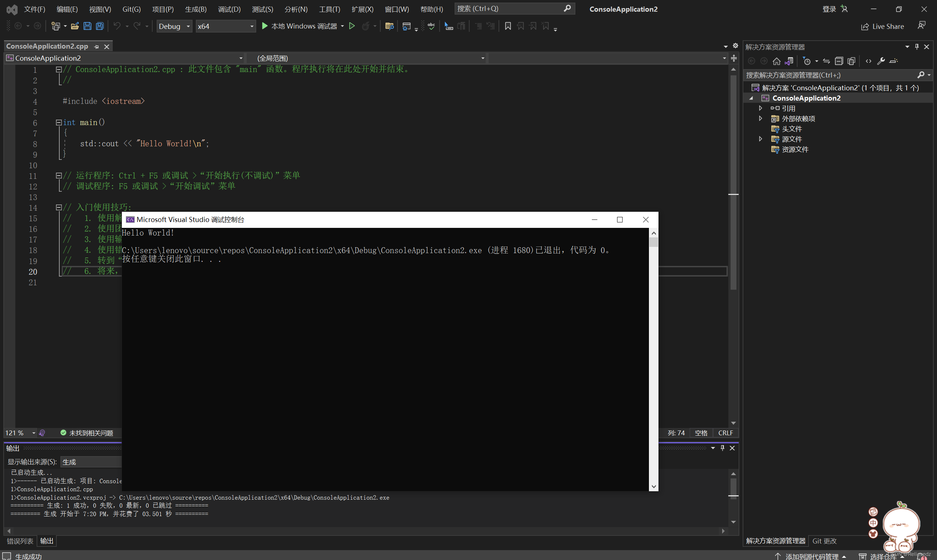Open Solution Explorer properties wrench icon
This screenshot has width=937, height=560.
tap(881, 61)
